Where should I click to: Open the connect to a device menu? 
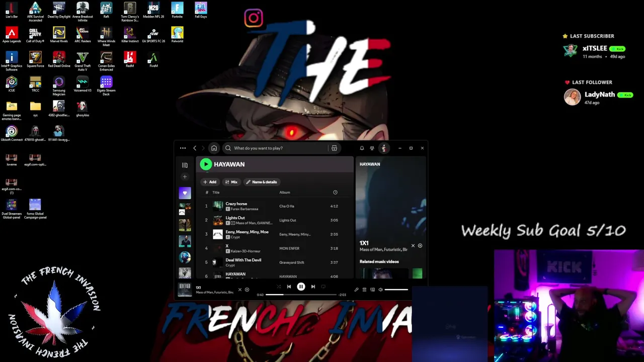pyautogui.click(x=372, y=290)
